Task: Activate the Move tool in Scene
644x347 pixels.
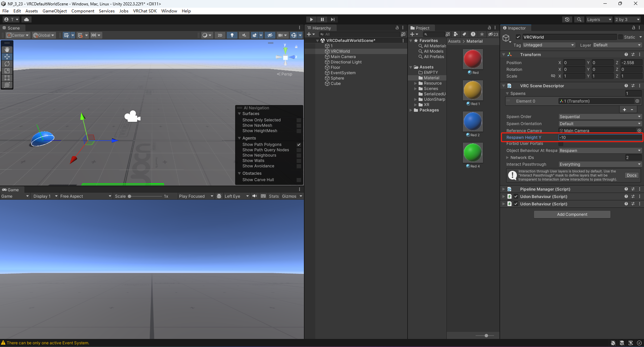Action: pos(7,57)
